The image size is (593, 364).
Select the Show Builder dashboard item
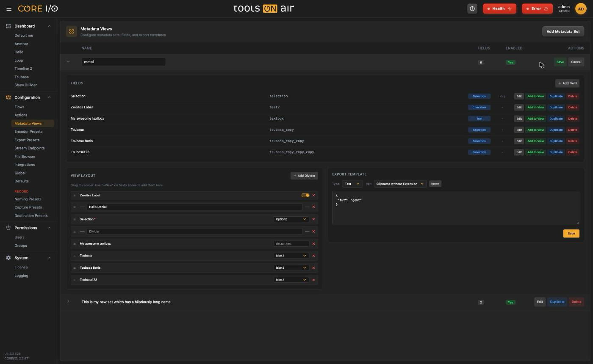[x=25, y=85]
